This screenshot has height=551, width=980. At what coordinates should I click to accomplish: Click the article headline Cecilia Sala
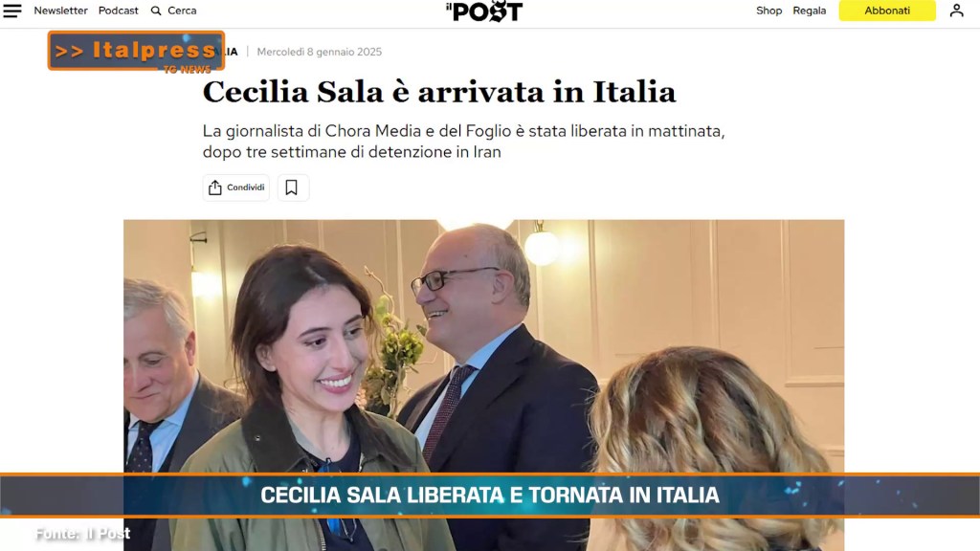[x=438, y=92]
